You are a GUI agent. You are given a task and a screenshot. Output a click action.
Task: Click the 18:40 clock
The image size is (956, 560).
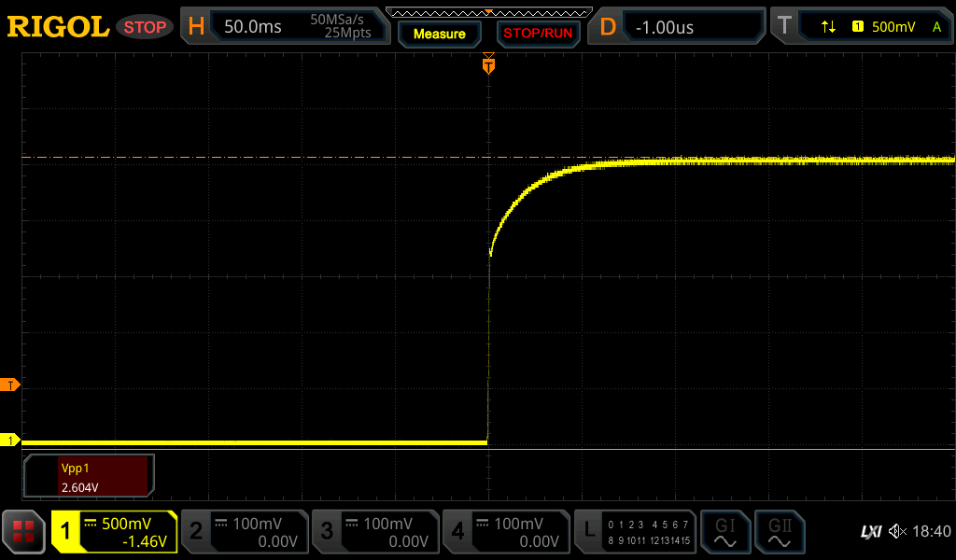[x=932, y=531]
